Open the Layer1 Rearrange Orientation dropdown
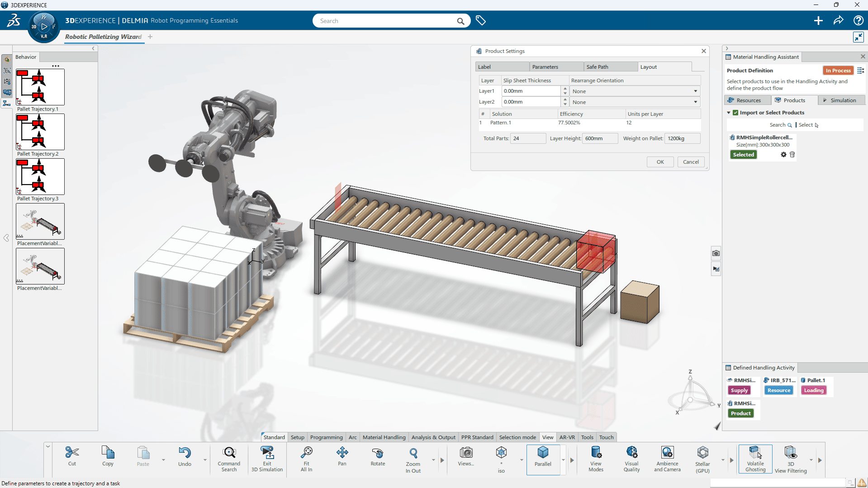 695,91
